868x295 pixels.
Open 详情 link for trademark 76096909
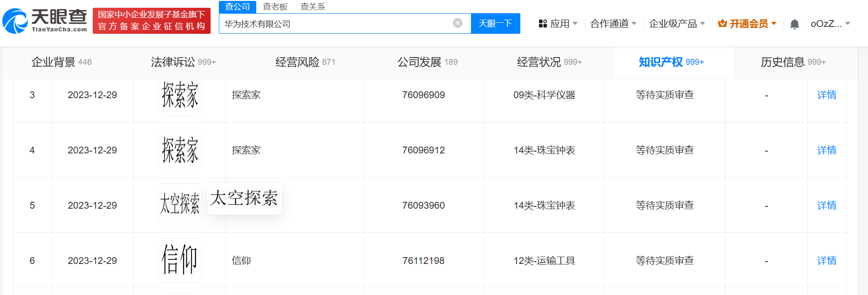tap(826, 95)
